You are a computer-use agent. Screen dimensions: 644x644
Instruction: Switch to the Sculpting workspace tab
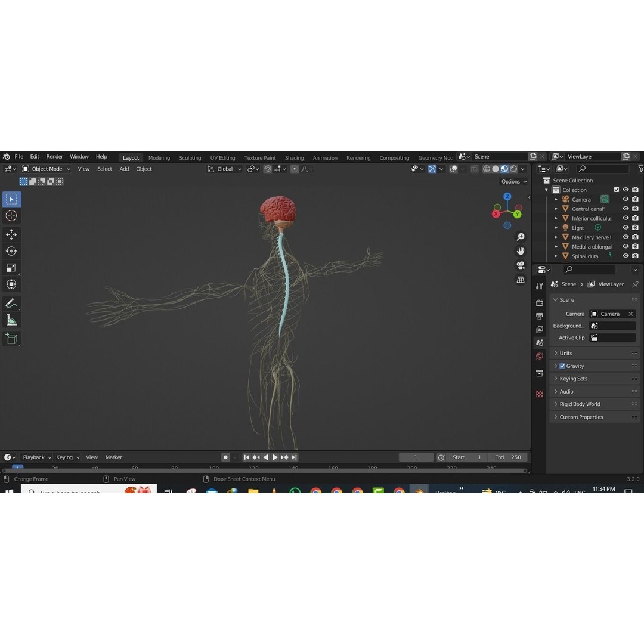click(x=190, y=157)
